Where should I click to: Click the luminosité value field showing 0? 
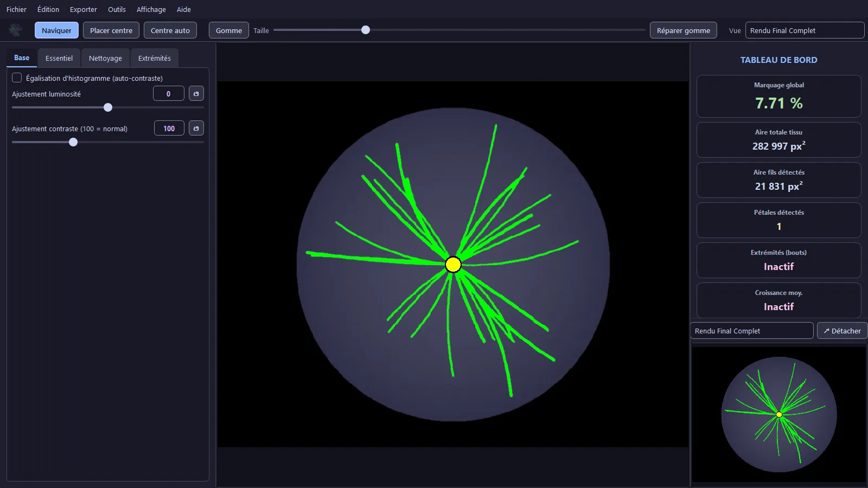pyautogui.click(x=169, y=94)
